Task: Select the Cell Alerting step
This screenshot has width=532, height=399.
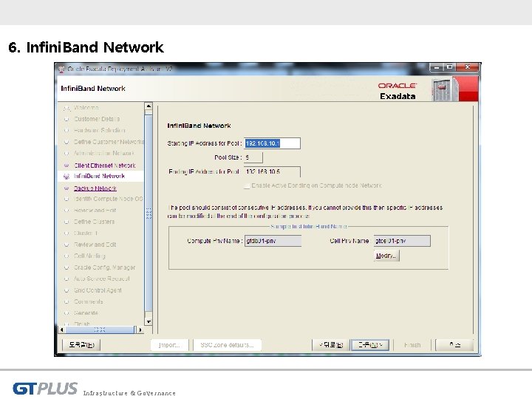Action: 89,256
